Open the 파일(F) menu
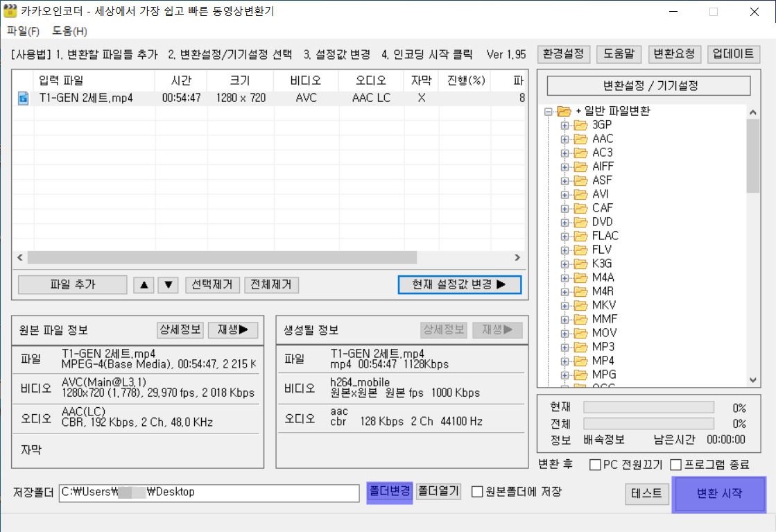Viewport: 776px width, 532px height. pos(24,31)
